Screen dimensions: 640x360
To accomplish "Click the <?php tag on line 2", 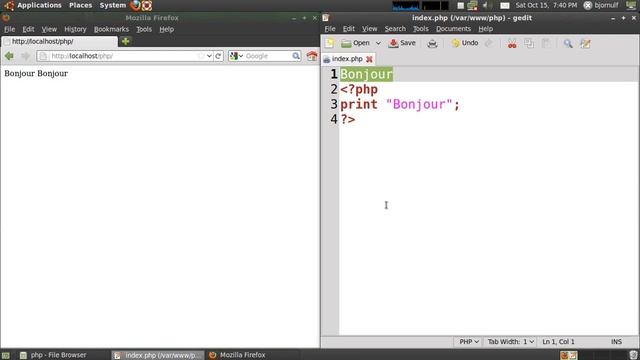I will [359, 89].
